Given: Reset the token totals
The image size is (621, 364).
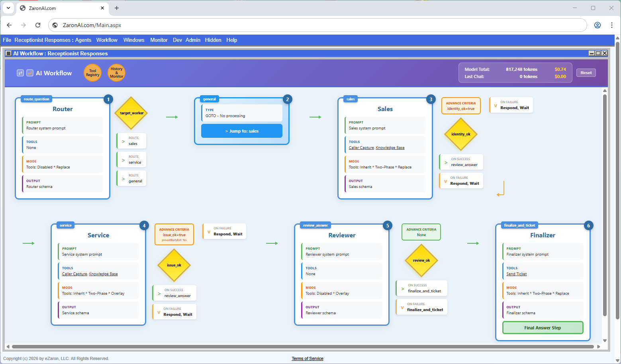Looking at the screenshot, I should tap(586, 73).
